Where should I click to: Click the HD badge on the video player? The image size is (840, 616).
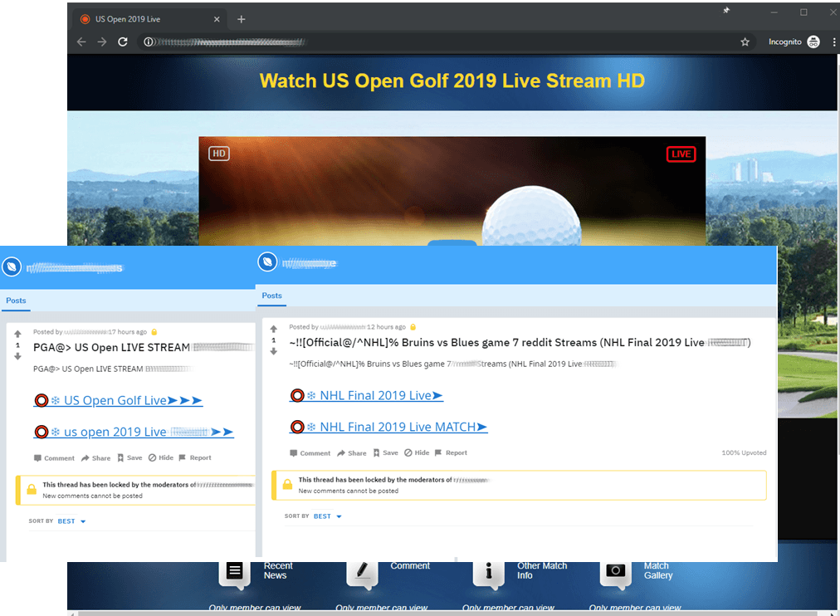click(218, 154)
